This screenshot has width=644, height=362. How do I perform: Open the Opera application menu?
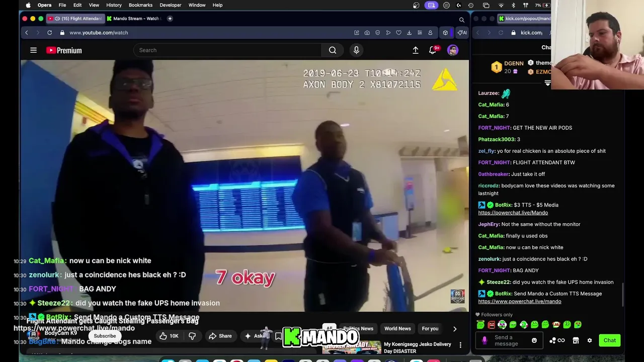click(x=44, y=5)
